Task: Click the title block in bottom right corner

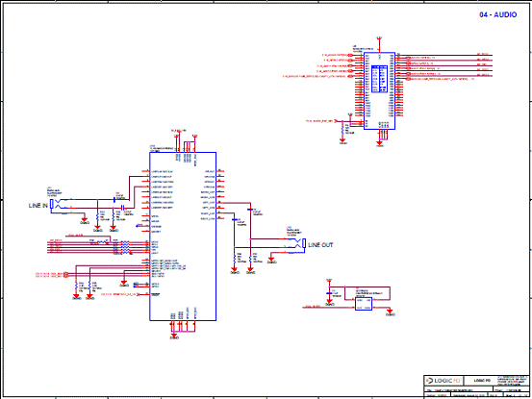Action: [476, 387]
